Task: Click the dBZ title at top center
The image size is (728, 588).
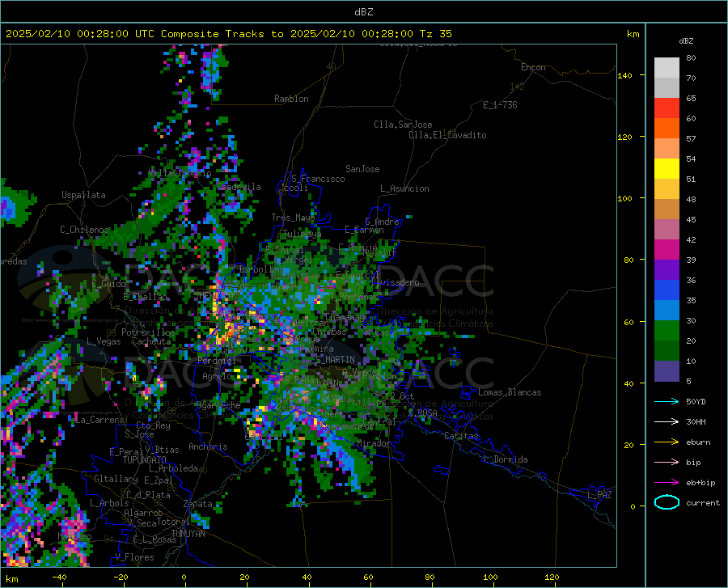Action: pyautogui.click(x=363, y=12)
